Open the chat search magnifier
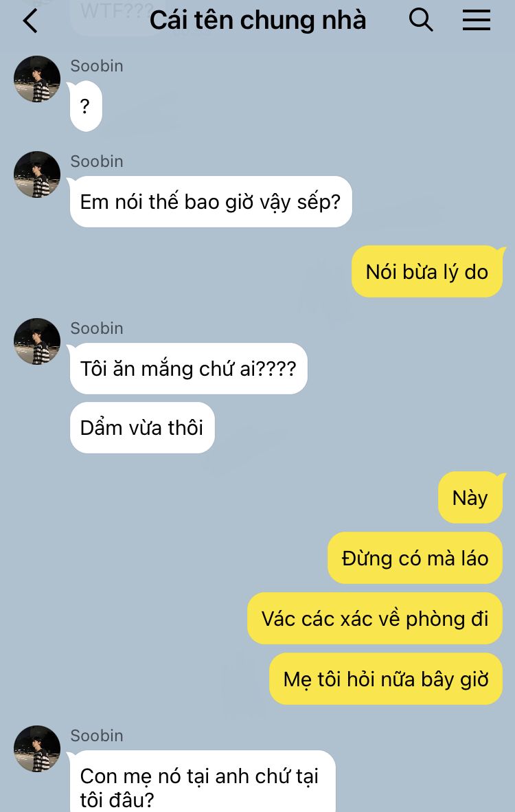 421,21
